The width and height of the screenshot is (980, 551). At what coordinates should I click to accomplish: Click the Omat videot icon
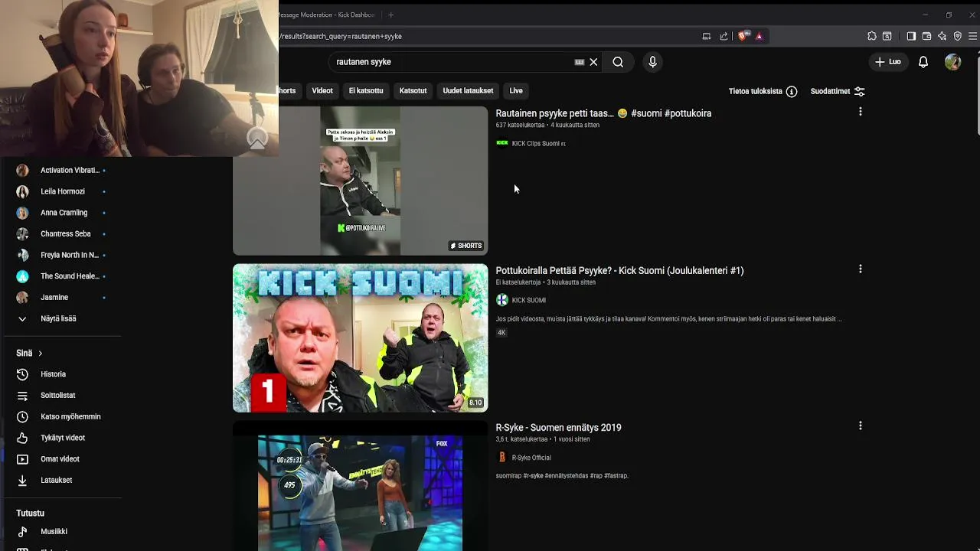point(22,459)
